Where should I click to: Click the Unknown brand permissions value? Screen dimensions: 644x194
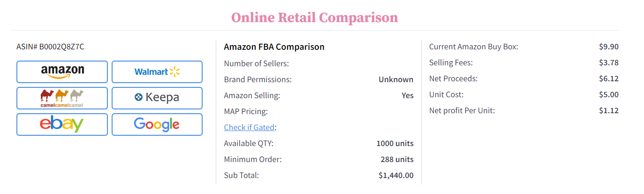point(396,79)
